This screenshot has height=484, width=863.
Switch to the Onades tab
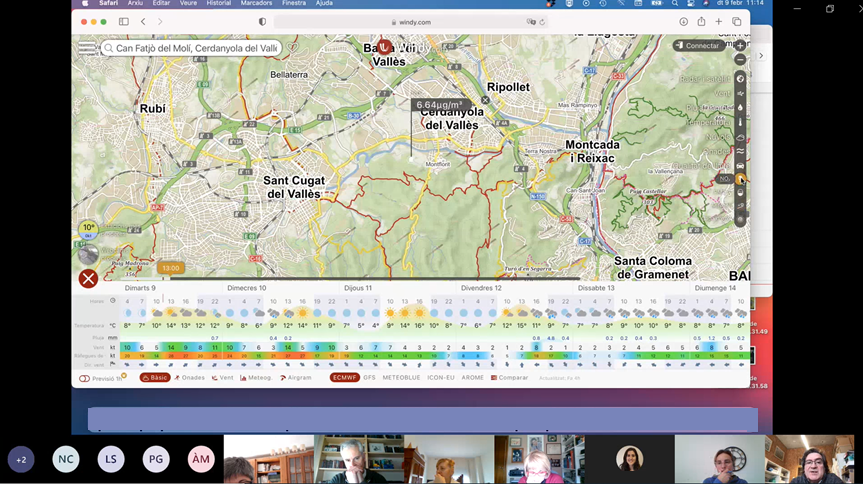(x=189, y=378)
